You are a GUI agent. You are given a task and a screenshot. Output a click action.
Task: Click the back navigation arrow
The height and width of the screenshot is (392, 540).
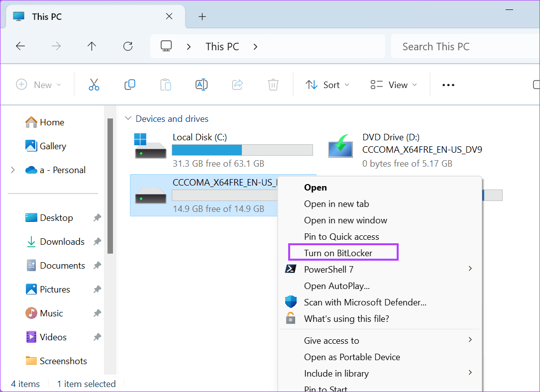20,46
